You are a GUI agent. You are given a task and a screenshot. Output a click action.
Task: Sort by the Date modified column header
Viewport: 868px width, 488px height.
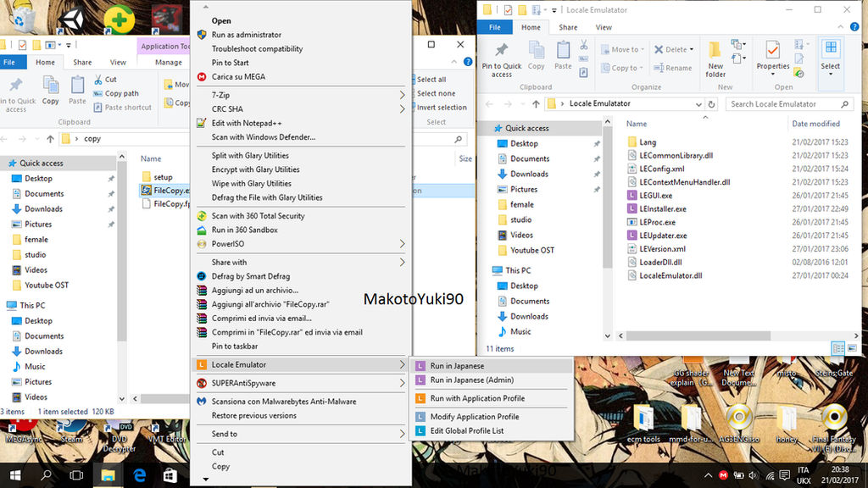pyautogui.click(x=815, y=124)
